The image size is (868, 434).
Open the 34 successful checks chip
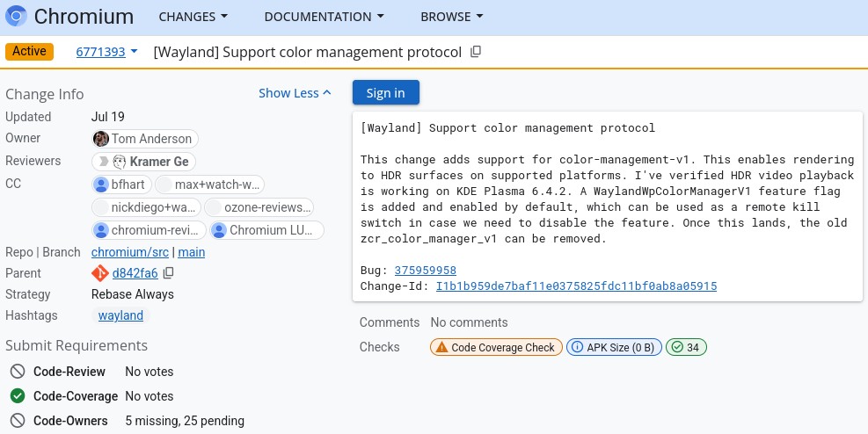pyautogui.click(x=687, y=347)
